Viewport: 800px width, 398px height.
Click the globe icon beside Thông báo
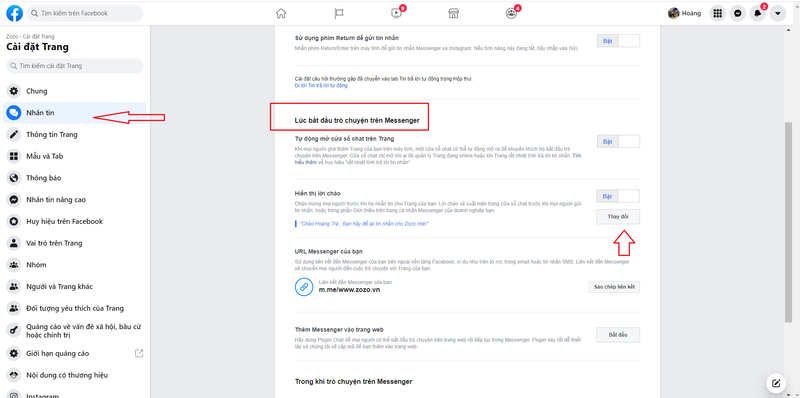(14, 178)
